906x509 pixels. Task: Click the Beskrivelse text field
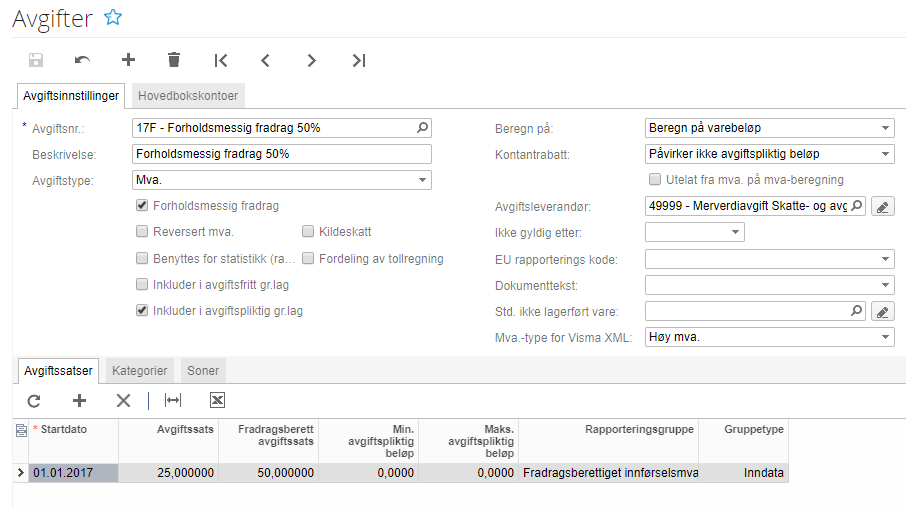click(x=281, y=154)
